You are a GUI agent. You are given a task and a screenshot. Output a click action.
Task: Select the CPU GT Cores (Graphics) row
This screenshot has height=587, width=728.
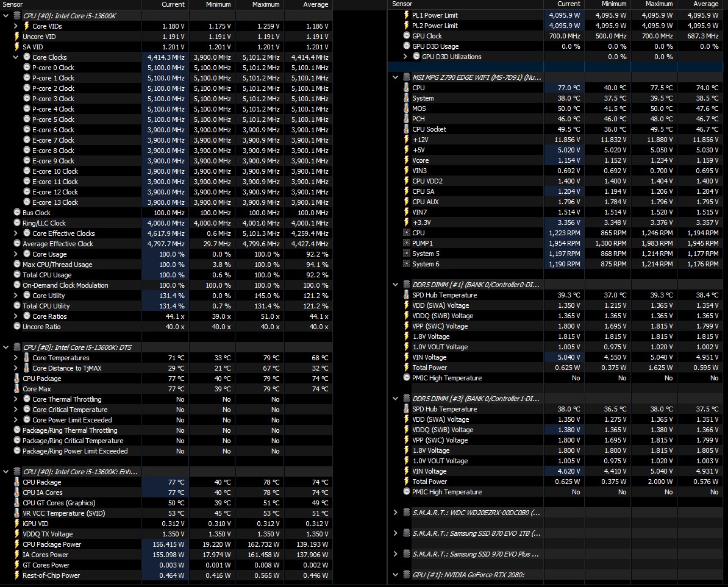(166, 502)
